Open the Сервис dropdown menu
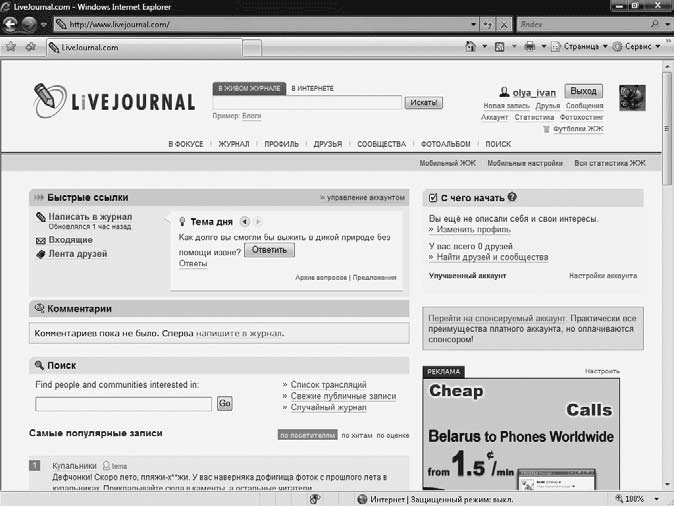Viewport: 674px width, 506px height. (637, 46)
